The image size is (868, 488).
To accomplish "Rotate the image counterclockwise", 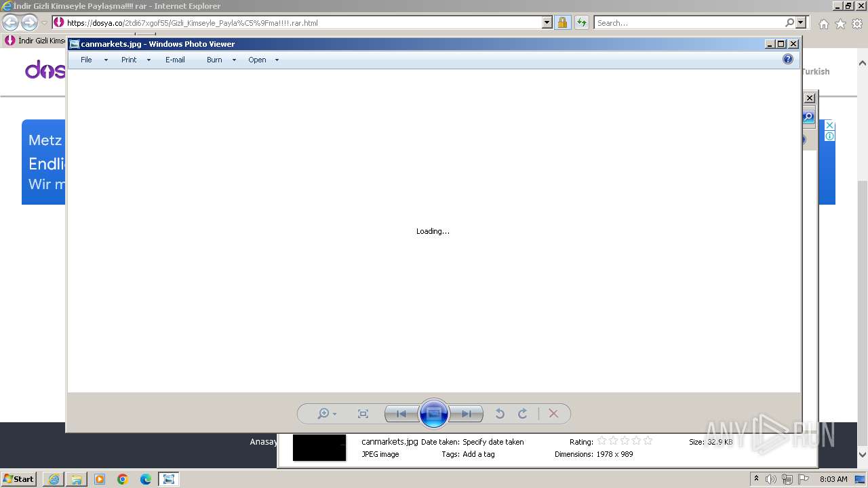I will coord(500,413).
